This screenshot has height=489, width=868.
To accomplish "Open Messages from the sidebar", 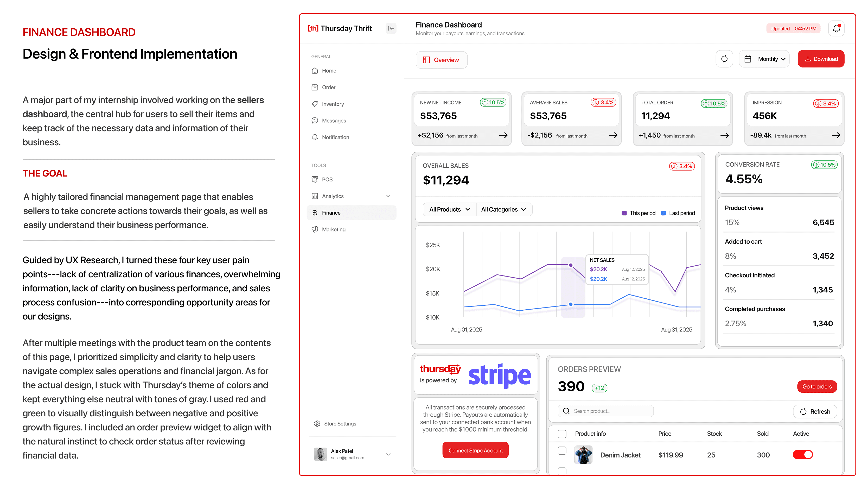I will point(334,121).
